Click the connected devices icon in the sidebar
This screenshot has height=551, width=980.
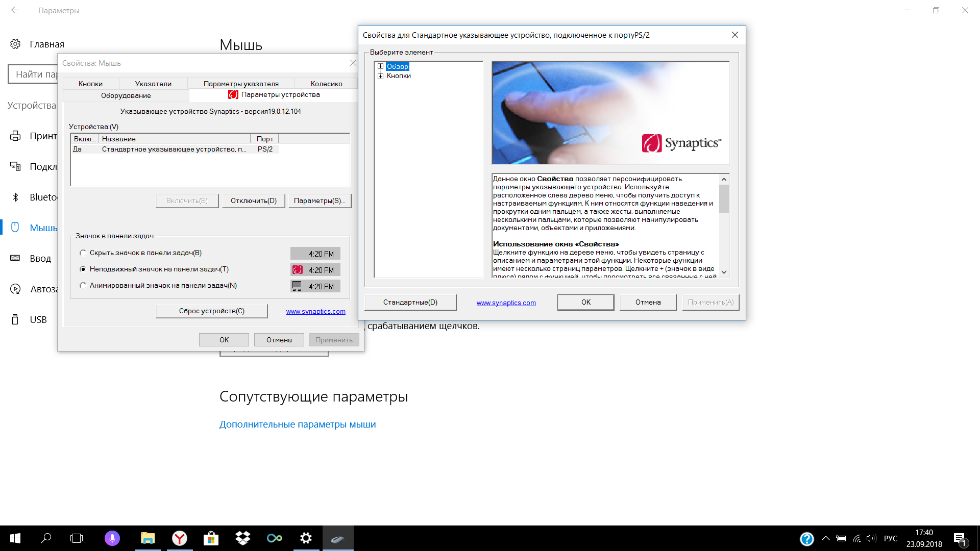pos(15,166)
